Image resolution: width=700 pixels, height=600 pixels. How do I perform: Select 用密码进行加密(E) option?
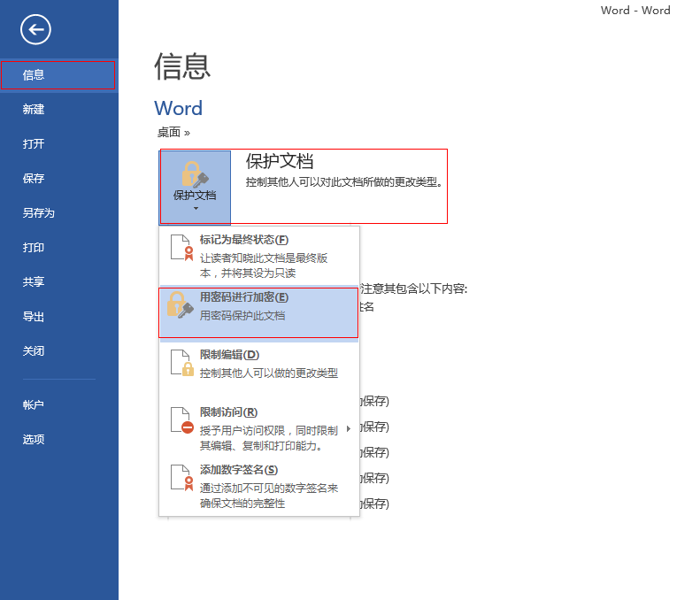[x=259, y=313]
